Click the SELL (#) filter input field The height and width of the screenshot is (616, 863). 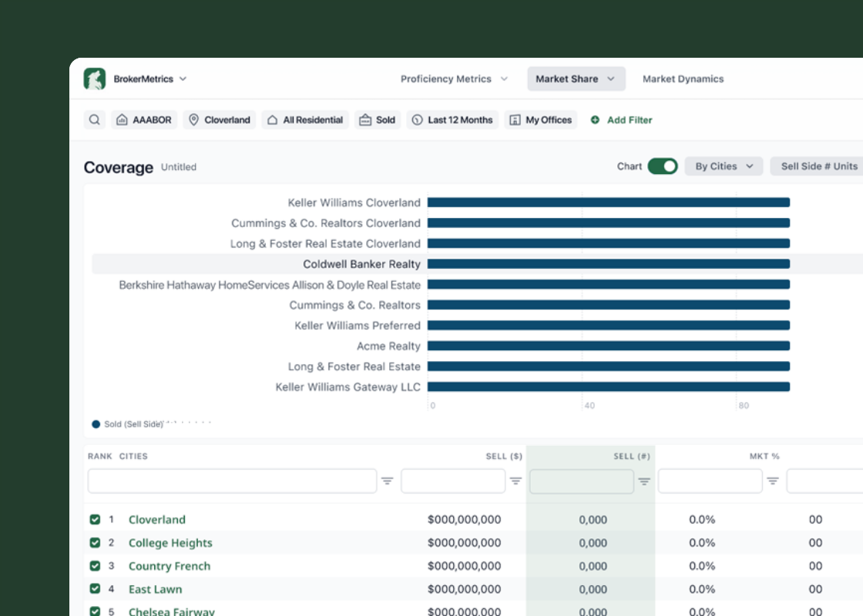[x=581, y=481]
